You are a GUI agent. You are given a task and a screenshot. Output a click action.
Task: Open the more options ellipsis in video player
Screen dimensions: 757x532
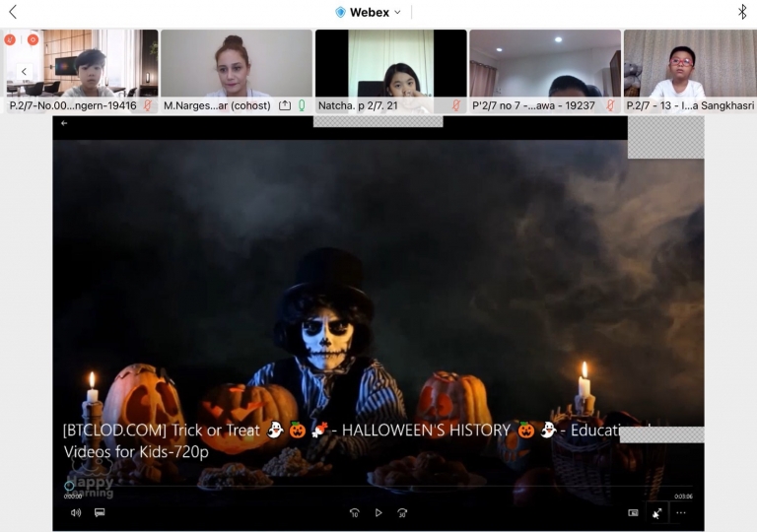(x=681, y=512)
